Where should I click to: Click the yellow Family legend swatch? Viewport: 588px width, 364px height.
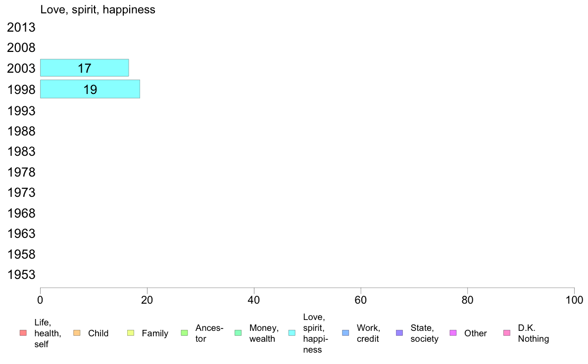[131, 333]
